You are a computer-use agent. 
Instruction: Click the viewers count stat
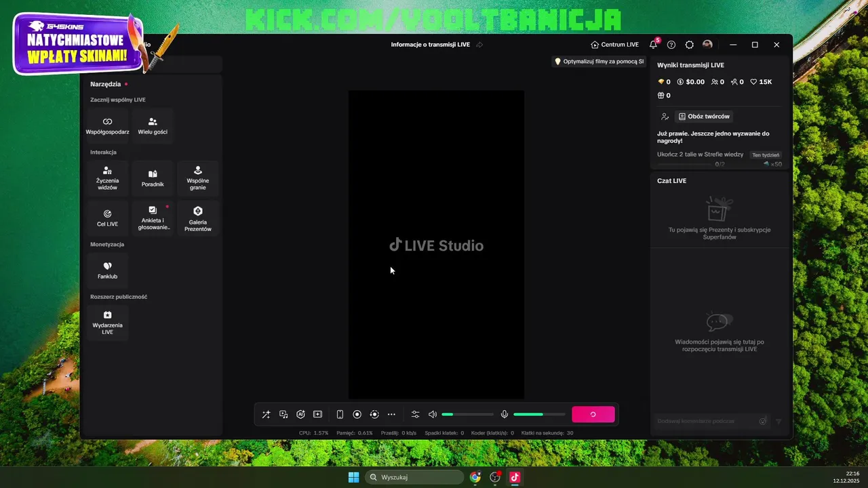[717, 82]
